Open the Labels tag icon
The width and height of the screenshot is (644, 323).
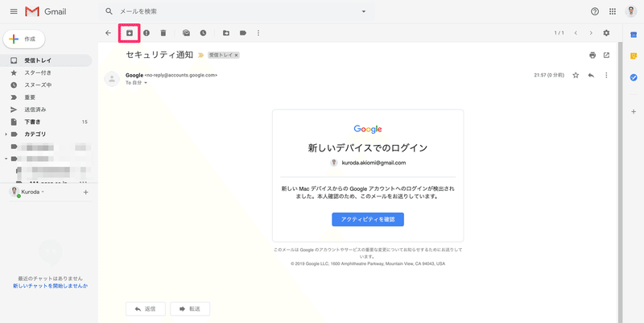point(243,33)
